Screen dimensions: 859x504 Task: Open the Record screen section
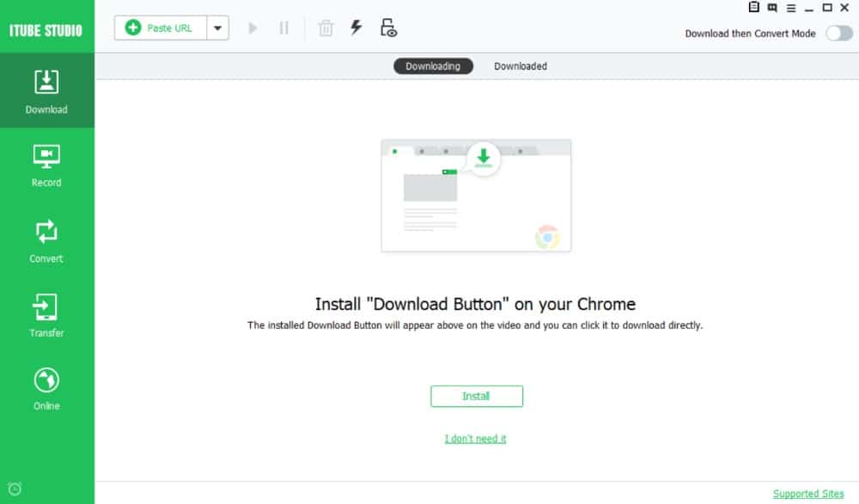click(46, 164)
